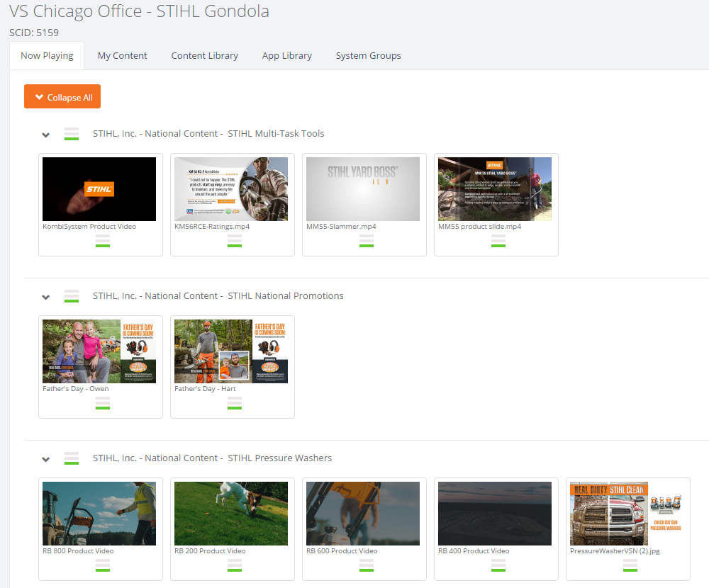Click the MM55-Slammer.mp4 file name
The width and height of the screenshot is (709, 588).
tap(342, 227)
